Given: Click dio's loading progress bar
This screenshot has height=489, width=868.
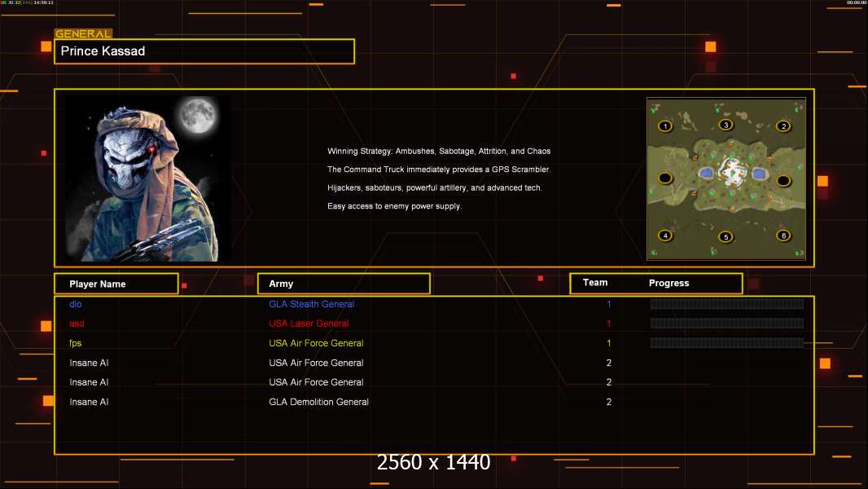Looking at the screenshot, I should coord(727,303).
